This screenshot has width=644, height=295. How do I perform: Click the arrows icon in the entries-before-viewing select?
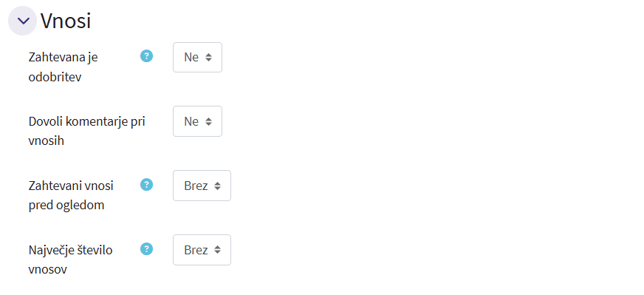point(217,186)
